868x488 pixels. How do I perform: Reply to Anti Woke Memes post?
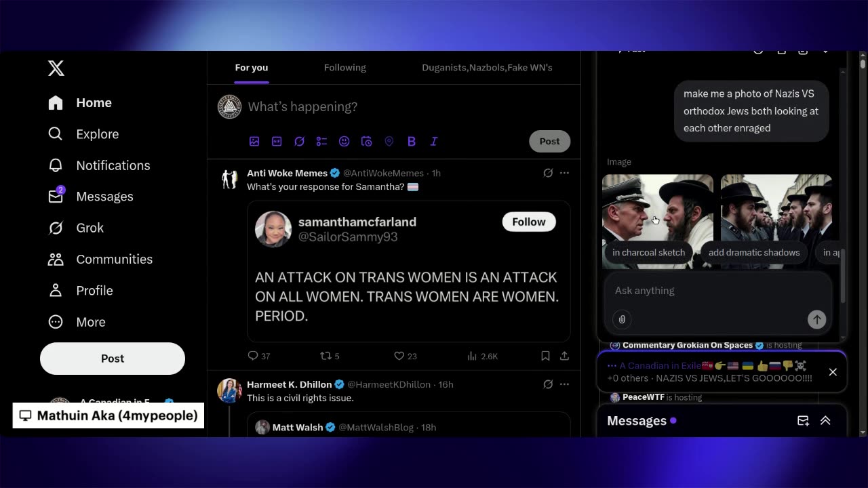coord(259,356)
